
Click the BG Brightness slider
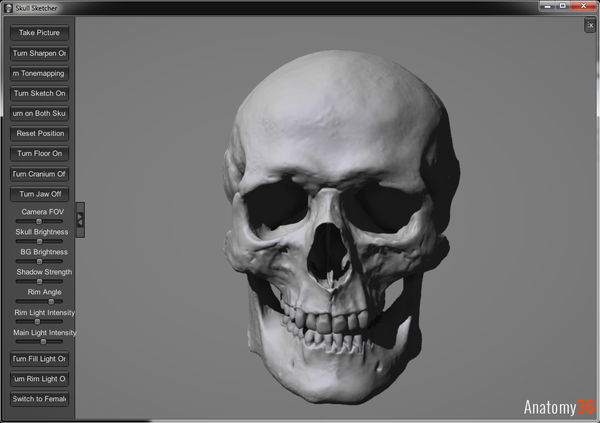[x=40, y=261]
